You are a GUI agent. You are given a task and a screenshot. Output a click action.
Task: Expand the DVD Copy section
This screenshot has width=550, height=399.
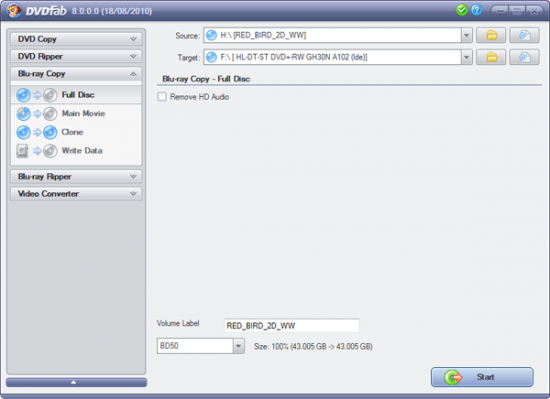point(76,39)
